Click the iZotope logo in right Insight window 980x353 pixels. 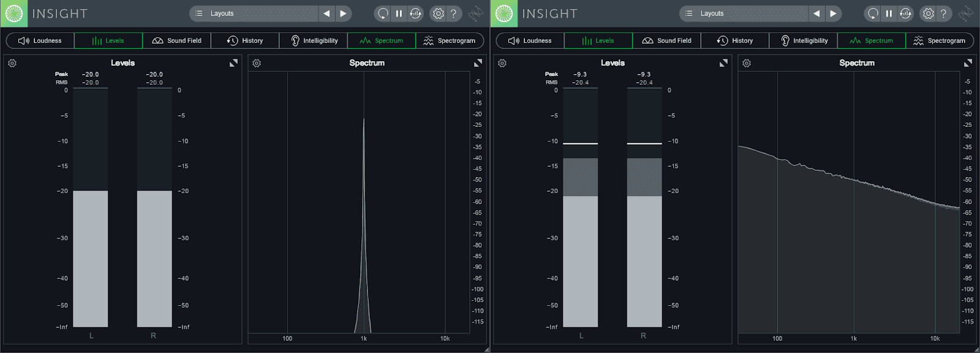coord(503,13)
